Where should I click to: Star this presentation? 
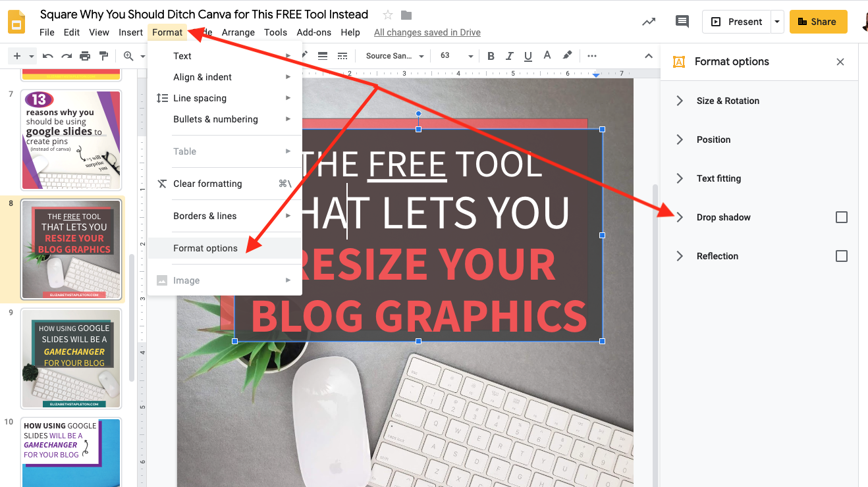tap(388, 14)
